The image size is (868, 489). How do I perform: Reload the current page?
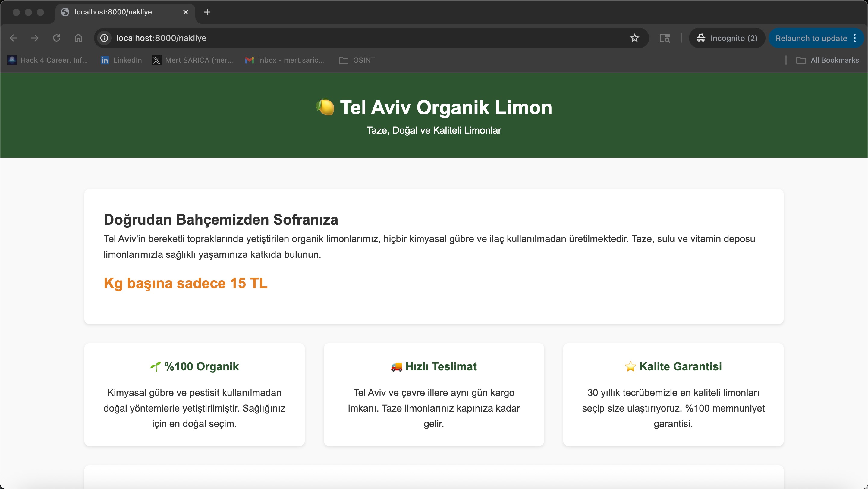[x=57, y=38]
